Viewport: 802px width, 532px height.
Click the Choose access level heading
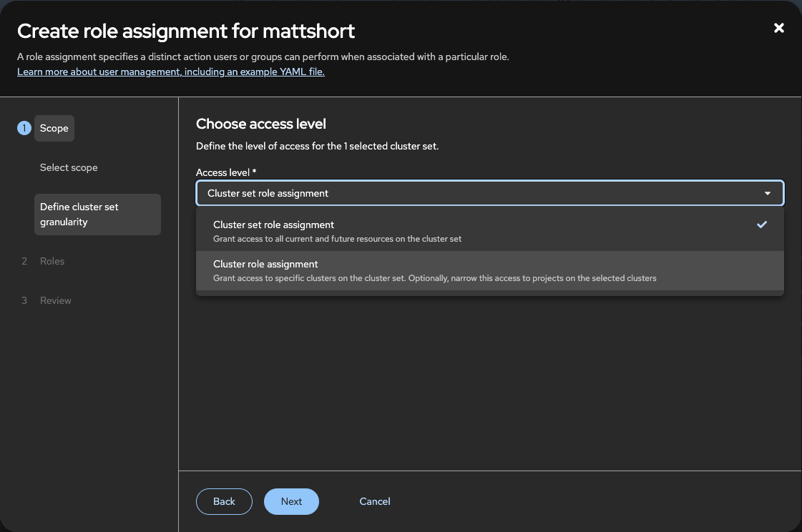[x=261, y=124]
